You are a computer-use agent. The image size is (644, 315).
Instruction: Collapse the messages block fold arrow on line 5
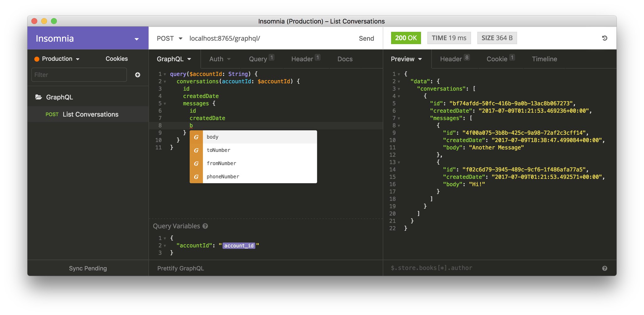pos(165,104)
